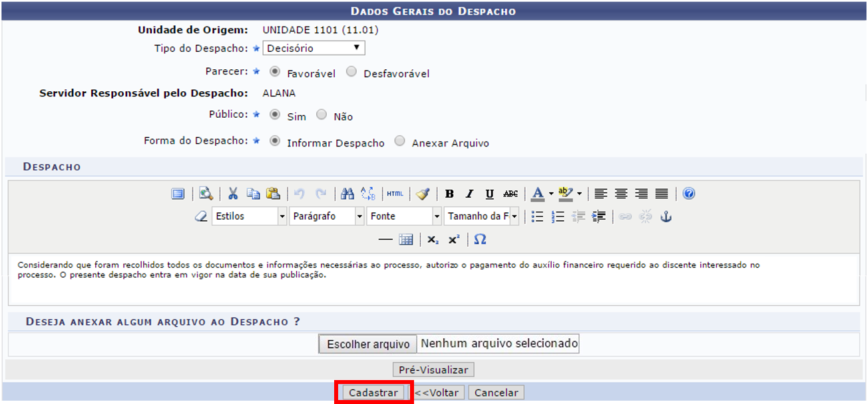Set Público to Não
Viewport: 868px width, 404px height.
point(322,114)
